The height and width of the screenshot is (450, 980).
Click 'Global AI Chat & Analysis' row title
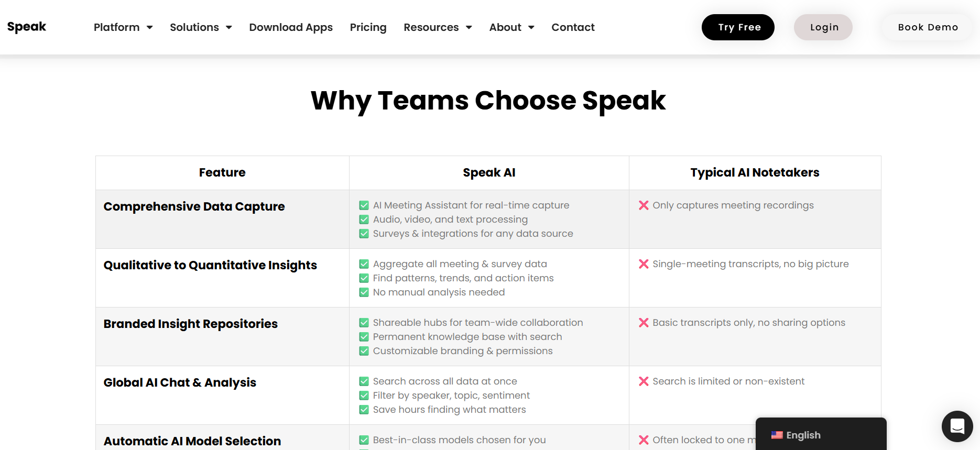(x=180, y=382)
